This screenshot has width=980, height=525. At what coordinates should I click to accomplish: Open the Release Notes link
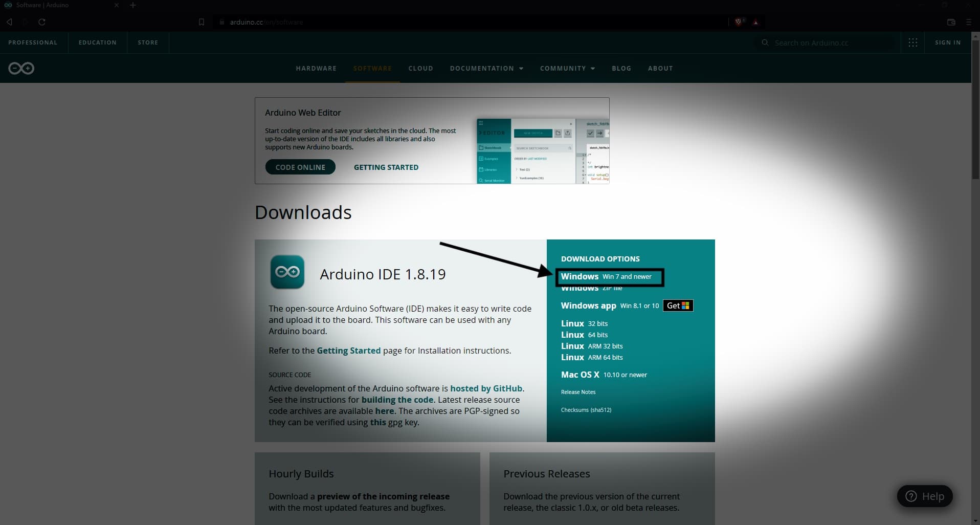click(x=578, y=392)
